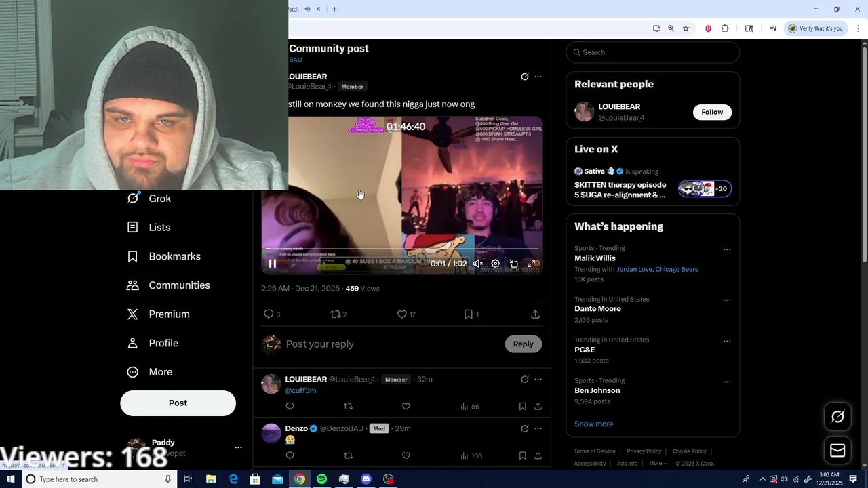Expand the More menu in sidebar
Image resolution: width=868 pixels, height=488 pixels.
pos(150,372)
